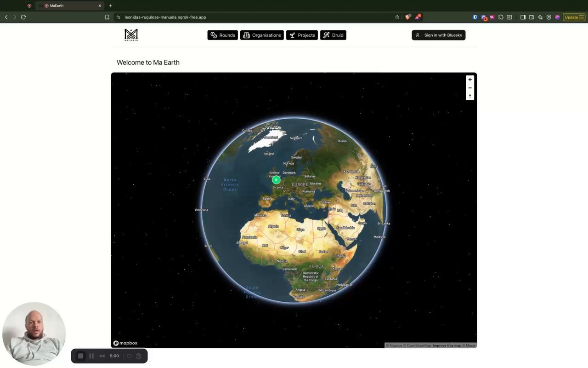Reset map bearing to north
Screen dimensions: 588x368
point(469,96)
